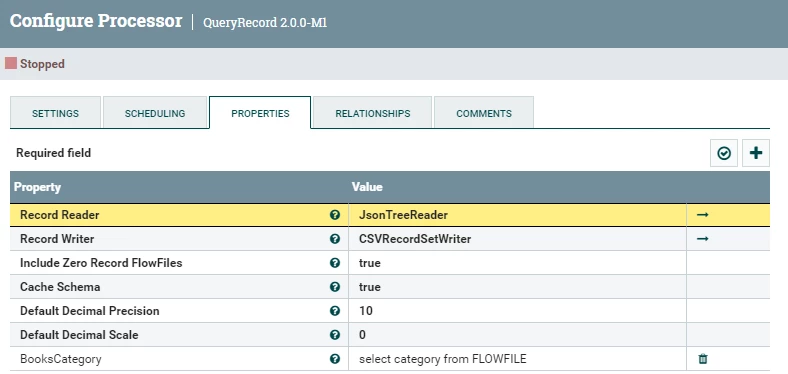The image size is (788, 374).
Task: Show help for Default Decimal Scale
Action: pos(335,335)
